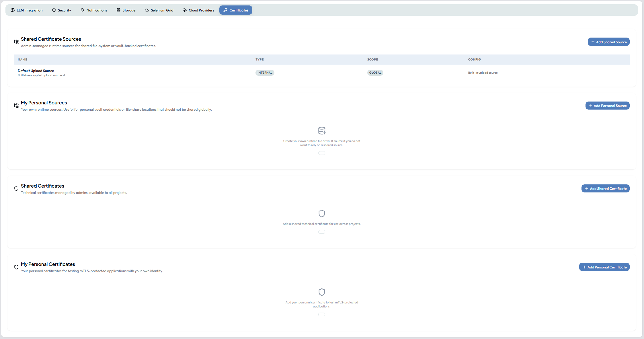Go to the Notifications tab
The image size is (644, 339).
tap(94, 10)
